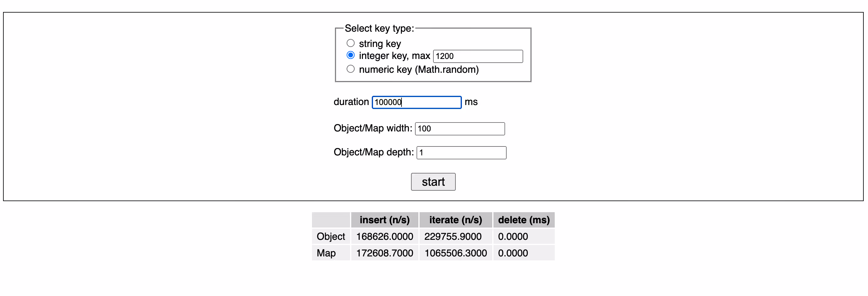
Task: Click the insert (n/s) column header
Action: click(384, 220)
